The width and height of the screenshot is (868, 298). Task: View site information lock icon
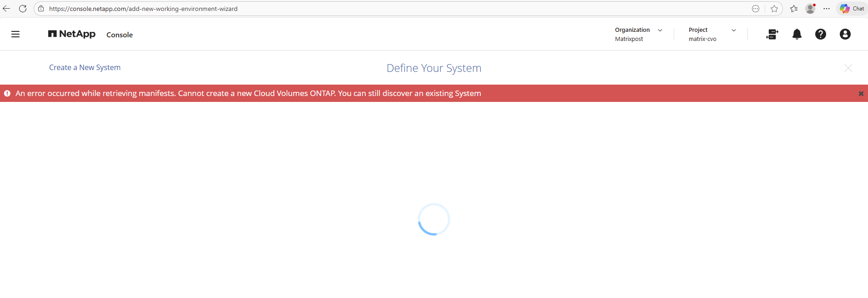(41, 9)
